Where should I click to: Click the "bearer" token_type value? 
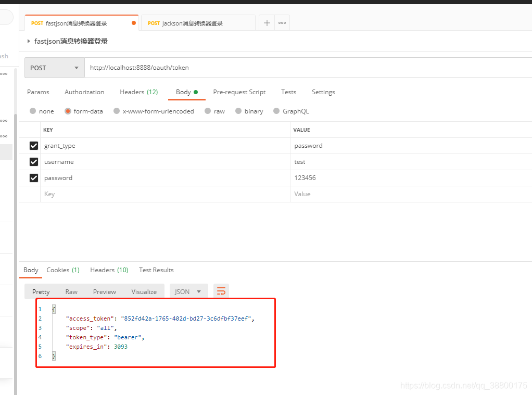coord(128,337)
